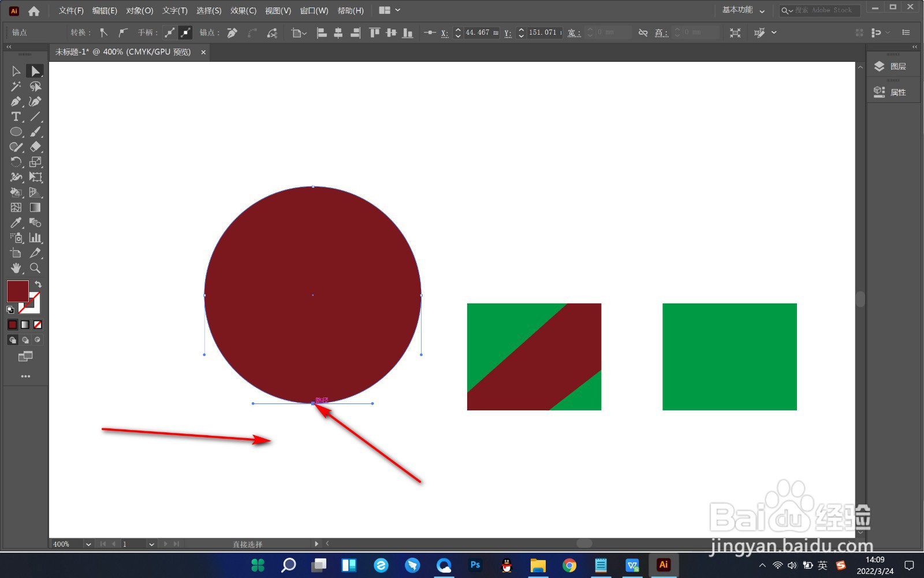Activate the Column Graph tool

35,238
